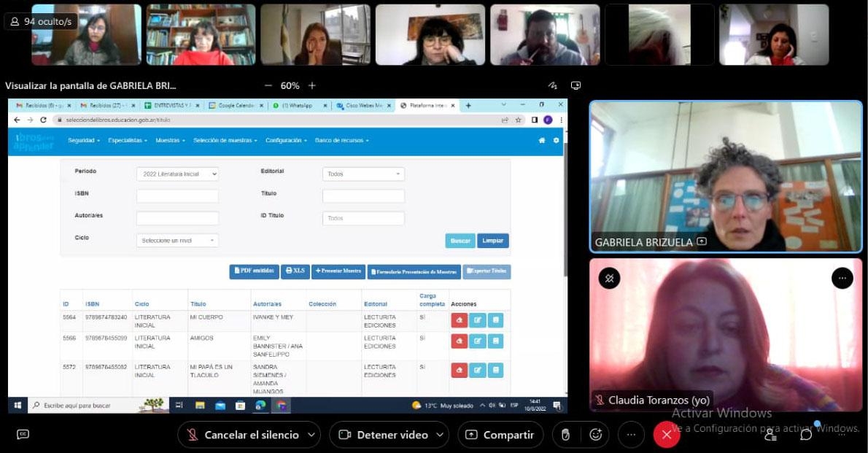Open the three-dots more options menu
The height and width of the screenshot is (453, 868).
tap(631, 435)
